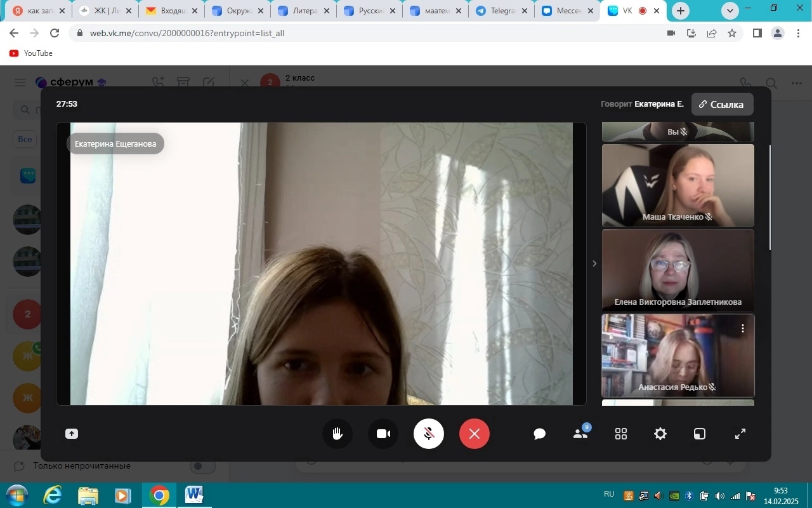Switch to picture-in-picture mode
Screen dimensions: 812x508
click(x=700, y=434)
